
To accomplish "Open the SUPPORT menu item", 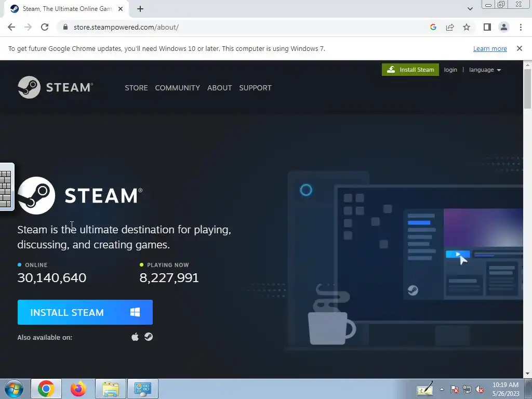I will [255, 88].
